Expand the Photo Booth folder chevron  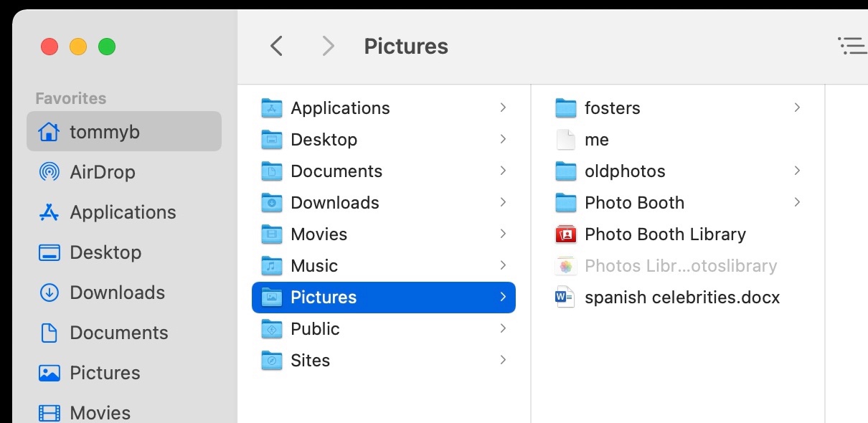click(797, 202)
